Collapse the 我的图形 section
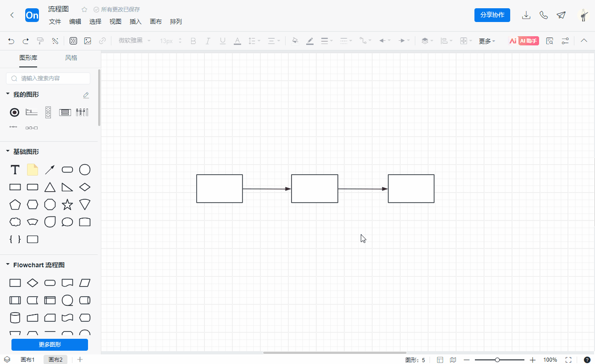This screenshot has height=364, width=595. pos(8,94)
